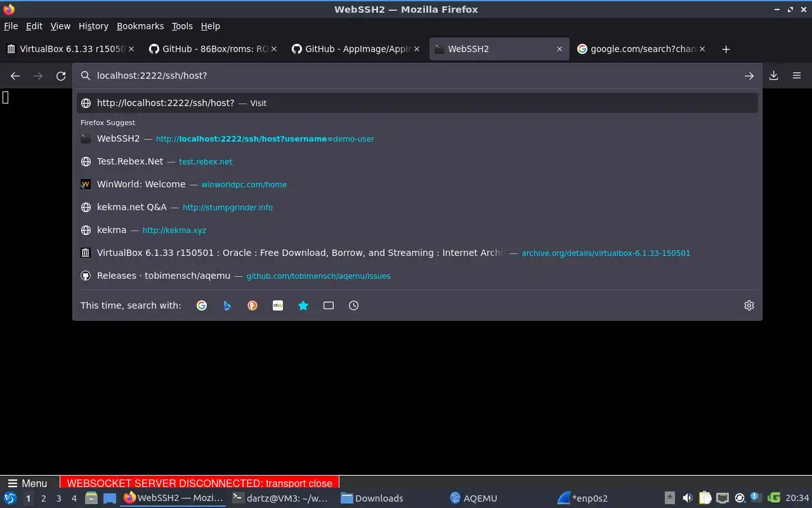The width and height of the screenshot is (812, 508).
Task: Open the File menu
Action: click(11, 26)
